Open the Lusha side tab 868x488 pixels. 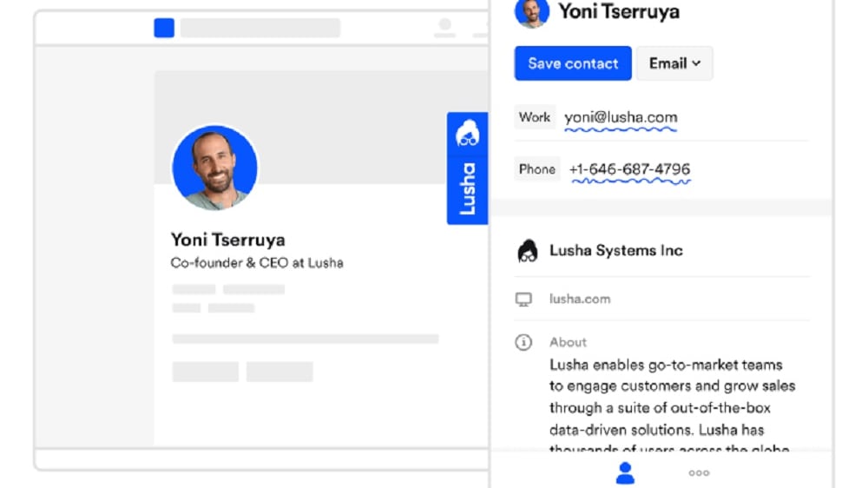pos(467,168)
